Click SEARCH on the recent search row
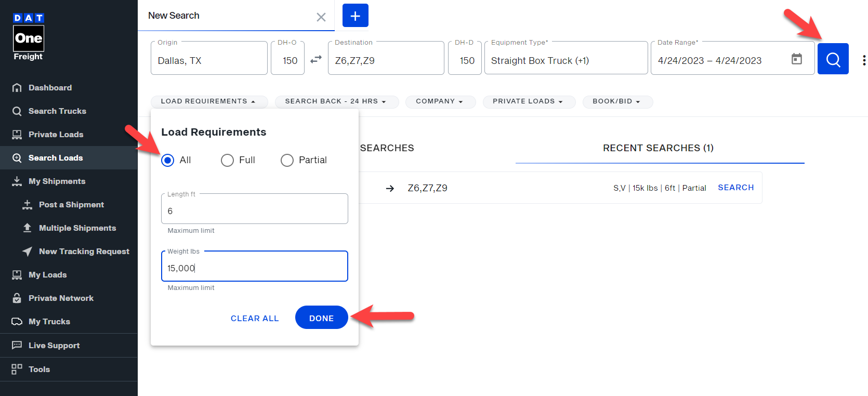The width and height of the screenshot is (868, 396). coord(736,188)
